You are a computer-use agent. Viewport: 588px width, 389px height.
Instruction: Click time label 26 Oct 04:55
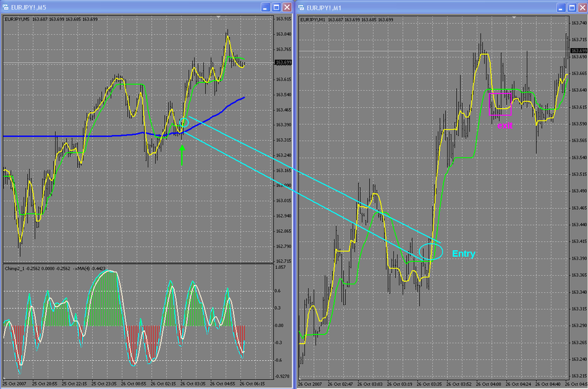(x=223, y=384)
